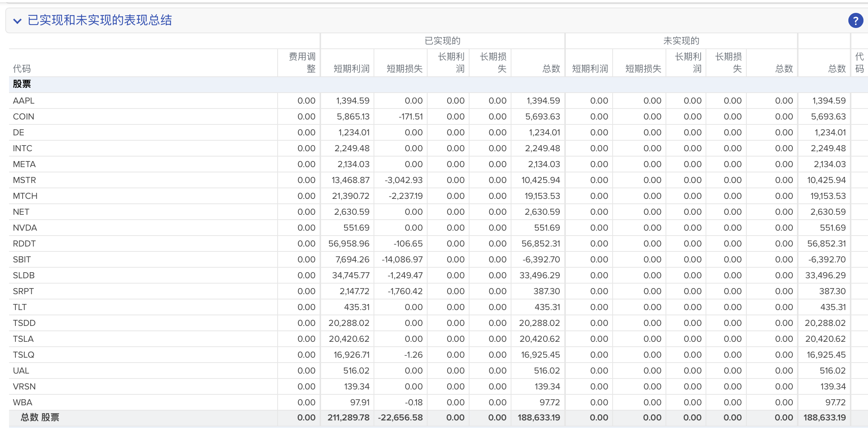
Task: Click the SBIT ticker cell
Action: point(22,259)
